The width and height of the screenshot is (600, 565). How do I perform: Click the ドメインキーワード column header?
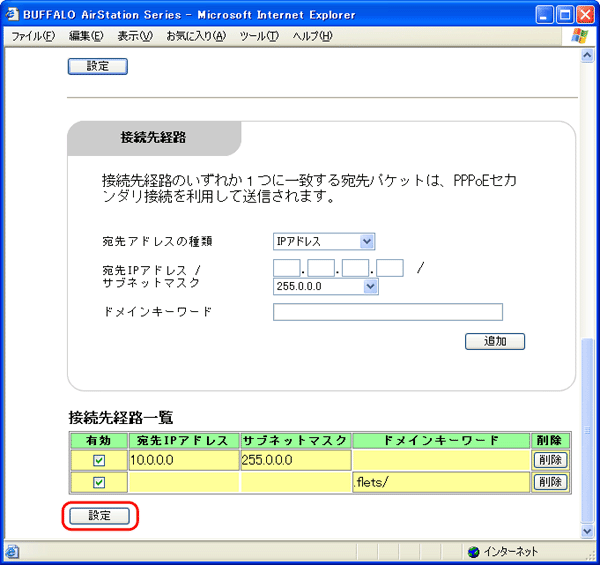pos(441,441)
